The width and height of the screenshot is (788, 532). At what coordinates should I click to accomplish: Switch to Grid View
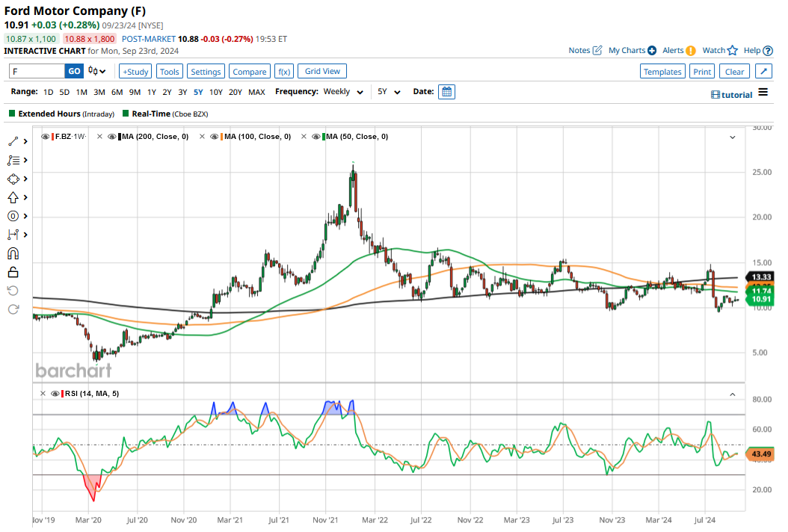(322, 71)
